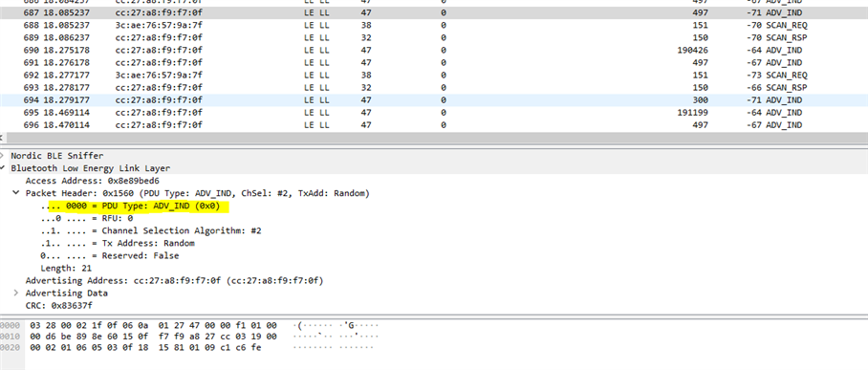This screenshot has width=868, height=370.
Task: Select the CRC: 0x83637f field
Action: [58, 306]
